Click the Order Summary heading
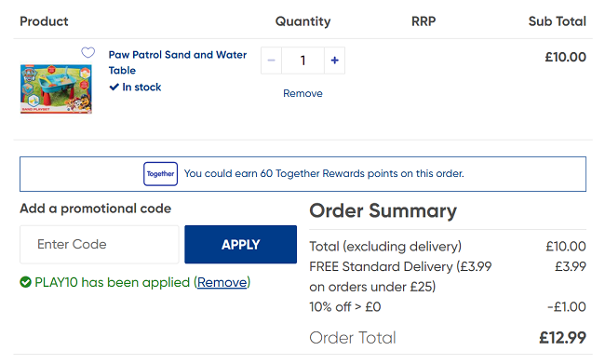The width and height of the screenshot is (605, 364). 383,211
